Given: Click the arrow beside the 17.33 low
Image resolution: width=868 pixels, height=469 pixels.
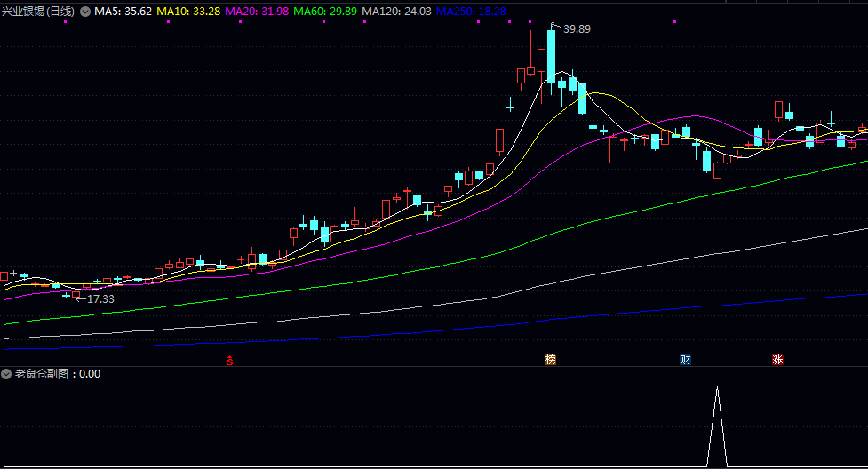Looking at the screenshot, I should pos(79,298).
